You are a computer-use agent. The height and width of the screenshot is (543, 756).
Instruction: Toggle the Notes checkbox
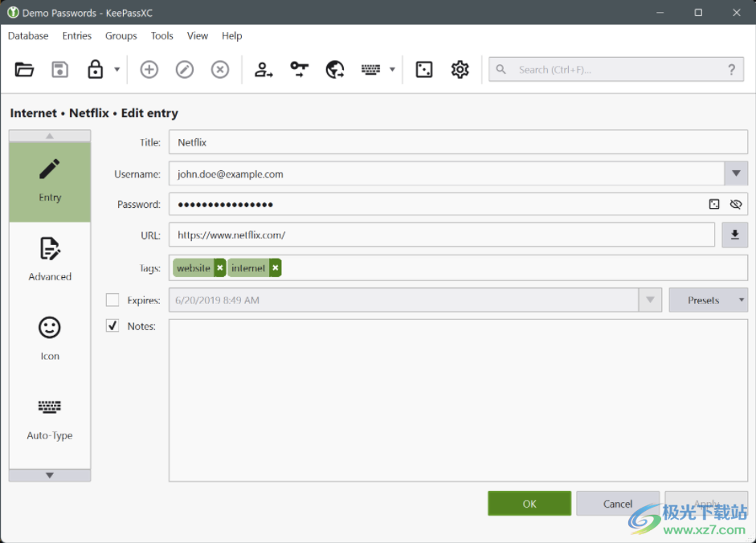pos(112,326)
